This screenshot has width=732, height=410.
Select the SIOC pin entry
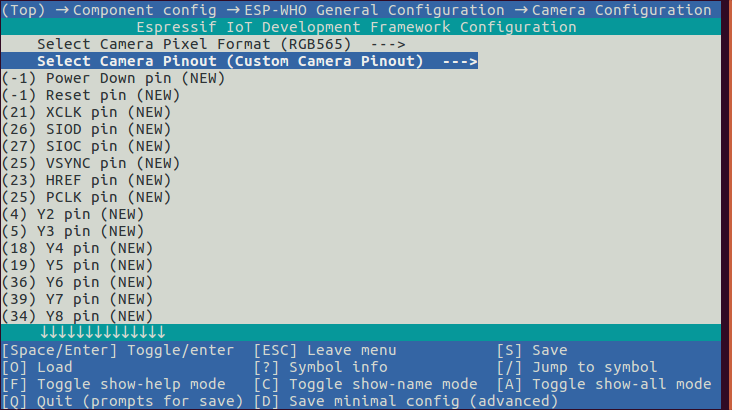tap(88, 146)
